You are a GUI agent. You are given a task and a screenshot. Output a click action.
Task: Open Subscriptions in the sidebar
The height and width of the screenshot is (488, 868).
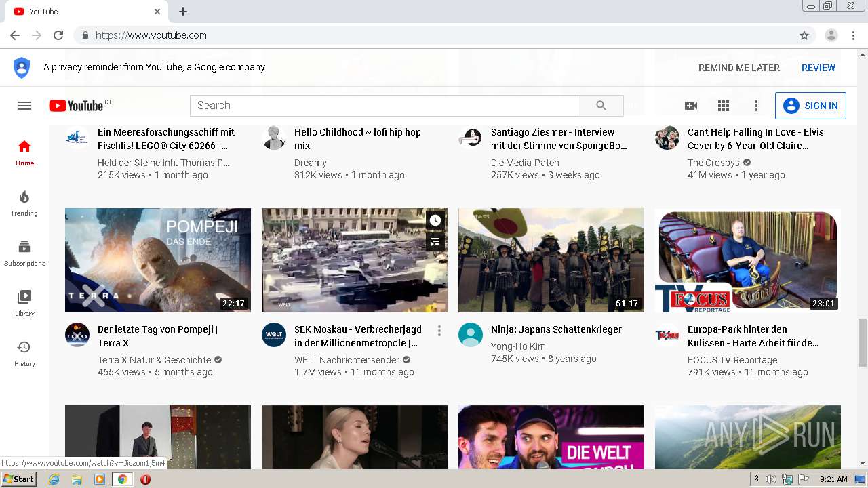(x=24, y=253)
